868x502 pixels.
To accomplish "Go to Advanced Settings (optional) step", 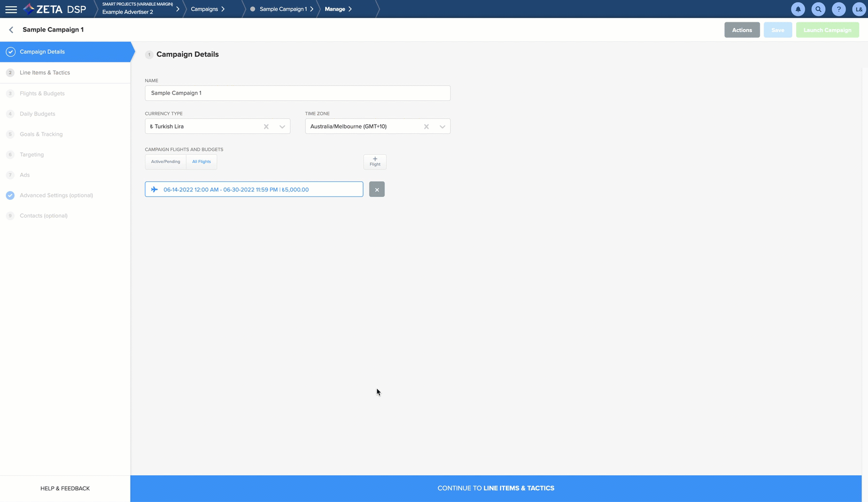I will tap(65, 195).
